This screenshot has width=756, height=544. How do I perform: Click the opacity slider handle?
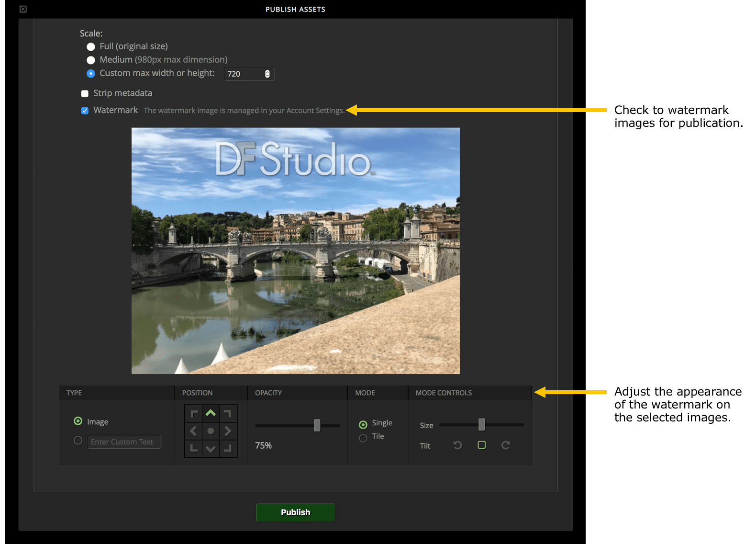(317, 425)
